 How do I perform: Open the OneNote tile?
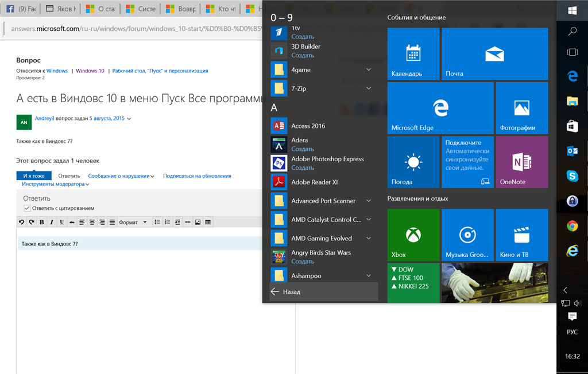point(521,162)
